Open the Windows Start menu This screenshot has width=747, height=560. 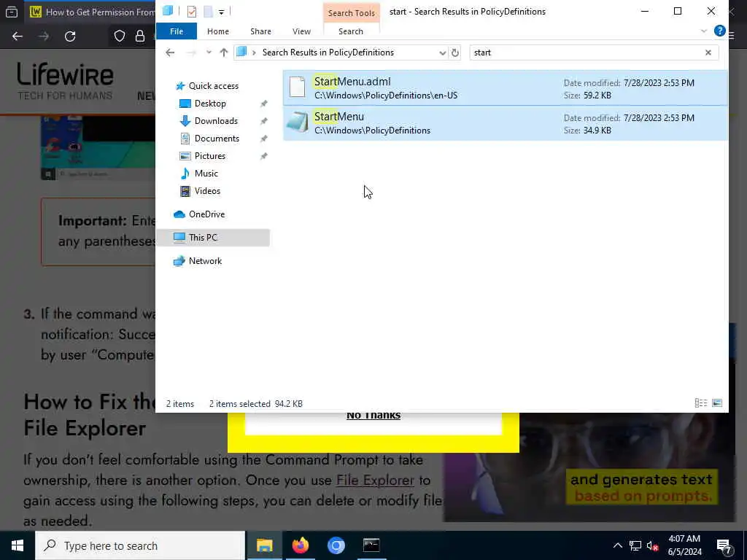coord(18,545)
